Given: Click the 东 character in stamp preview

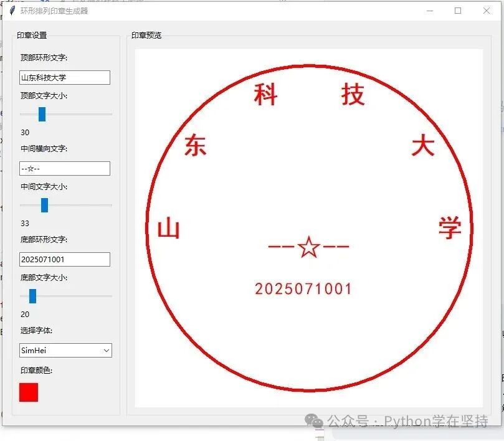Looking at the screenshot, I should pyautogui.click(x=195, y=145).
